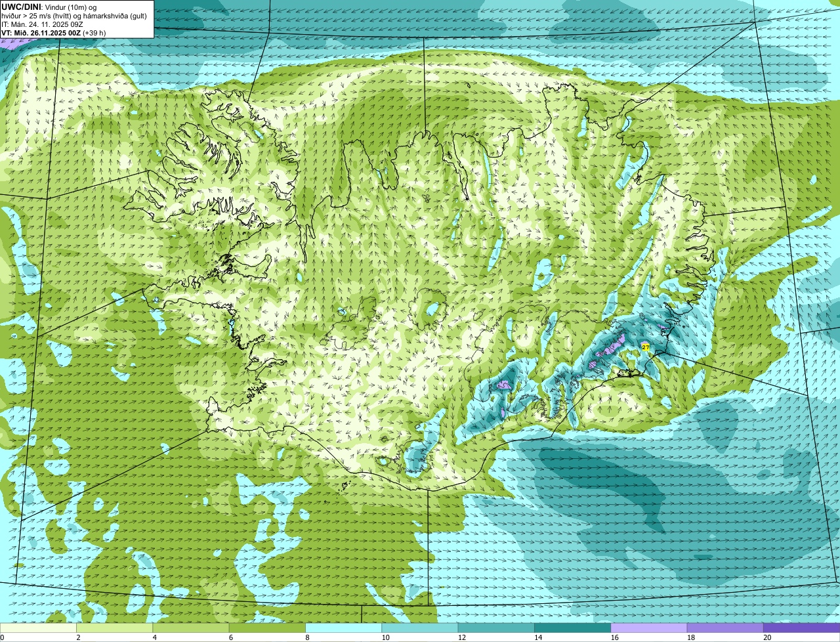
Task: Click the 'UWC/DINI: Vindur (10m) og' title line
Action: click(49, 7)
